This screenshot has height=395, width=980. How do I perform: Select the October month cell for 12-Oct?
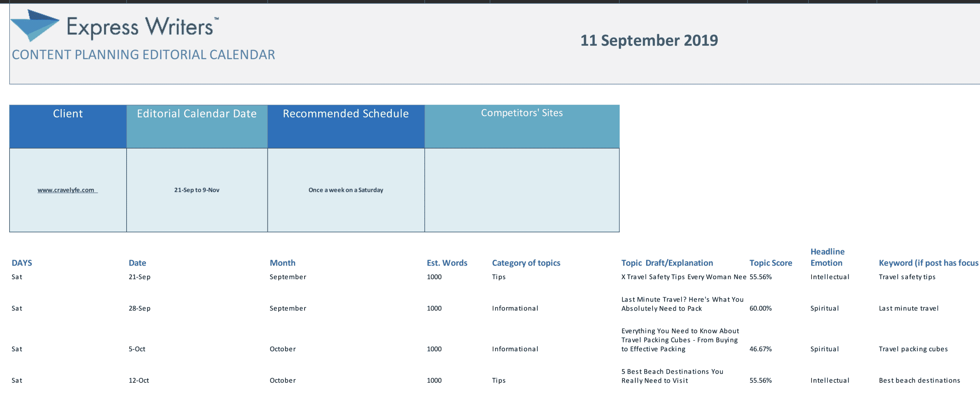[x=283, y=381]
